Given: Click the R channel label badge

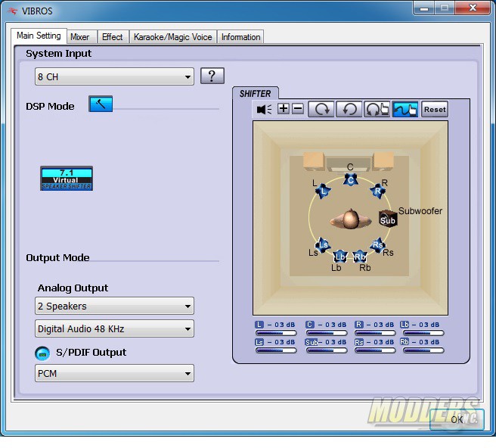Looking at the screenshot, I should (x=358, y=325).
